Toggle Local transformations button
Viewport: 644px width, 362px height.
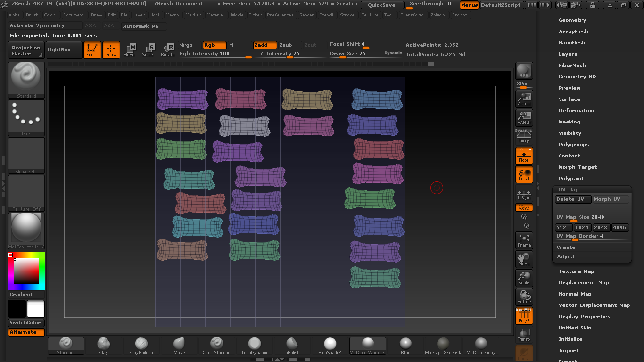[524, 174]
